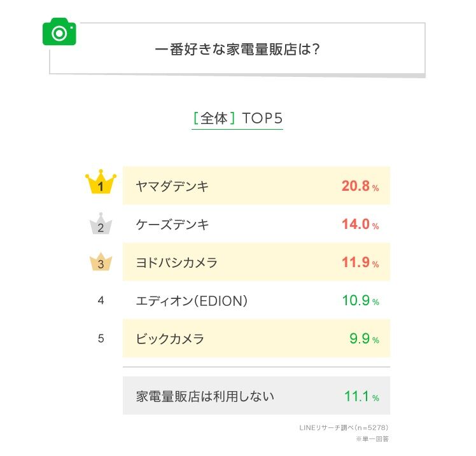Click the bronze third-place crown

click(x=101, y=261)
